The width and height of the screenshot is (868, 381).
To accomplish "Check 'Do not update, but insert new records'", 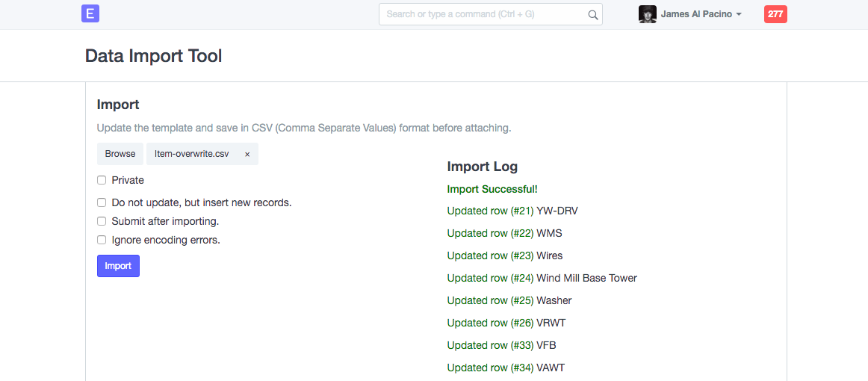I will (102, 202).
